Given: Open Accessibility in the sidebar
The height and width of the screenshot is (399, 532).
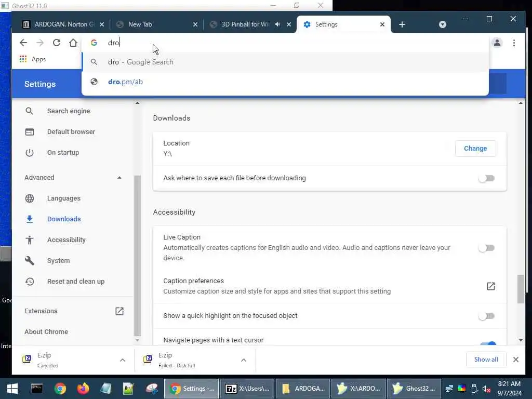Looking at the screenshot, I should [66, 240].
